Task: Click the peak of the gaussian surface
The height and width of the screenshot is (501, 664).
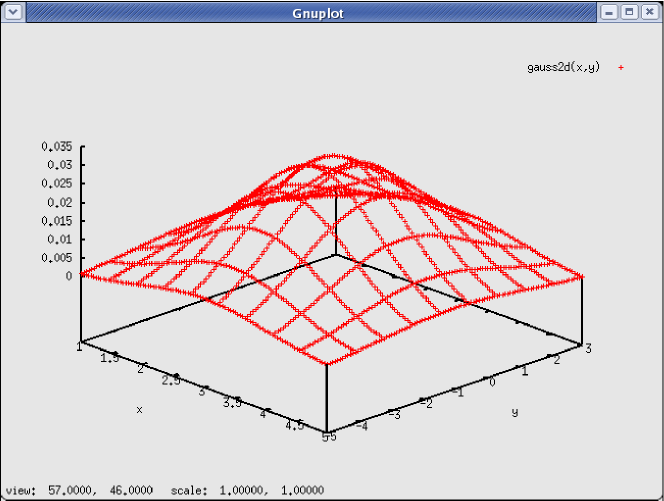Action: 334,156
